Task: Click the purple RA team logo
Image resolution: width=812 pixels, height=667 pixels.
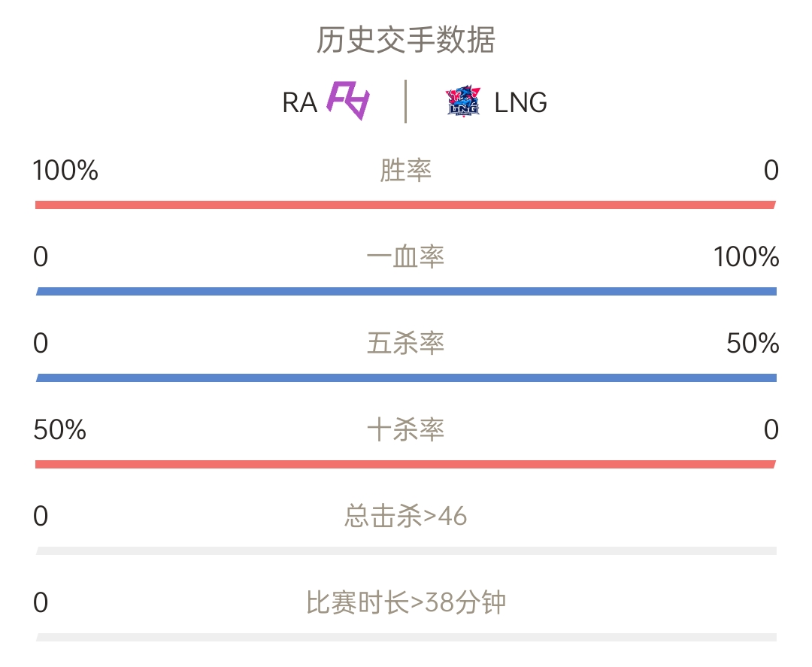Action: (x=348, y=101)
